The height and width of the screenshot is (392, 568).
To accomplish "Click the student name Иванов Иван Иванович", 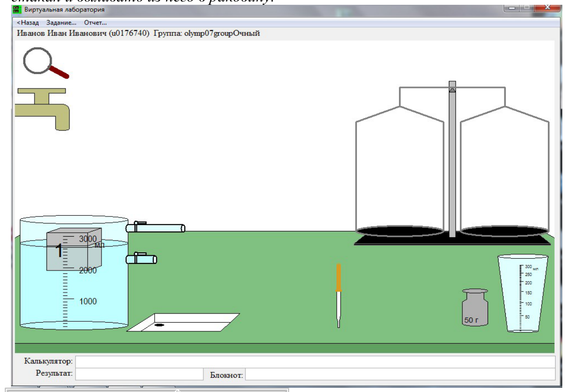I will [62, 33].
